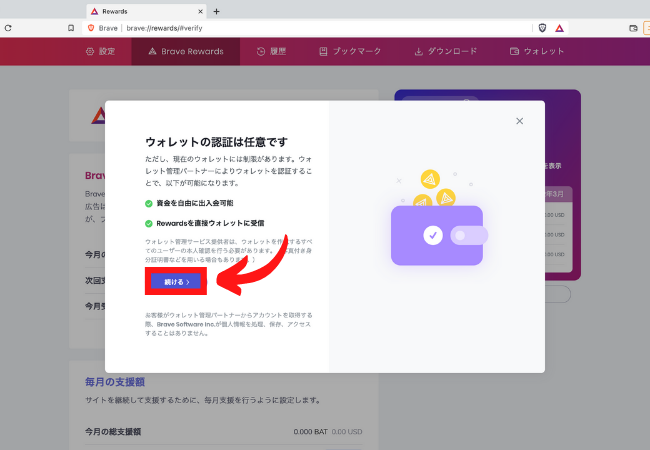650x450 pixels.
Task: Open the 履歴 history tab
Action: 272,51
